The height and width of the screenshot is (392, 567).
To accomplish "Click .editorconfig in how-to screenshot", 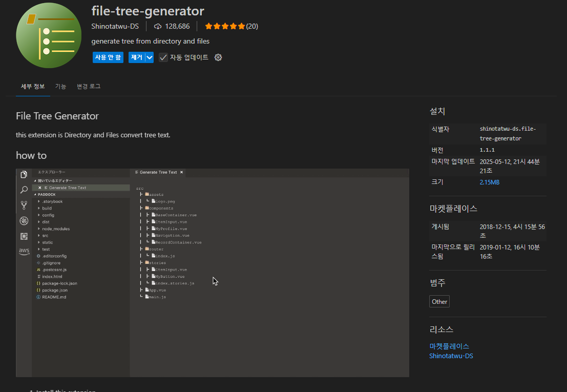I will coord(54,256).
